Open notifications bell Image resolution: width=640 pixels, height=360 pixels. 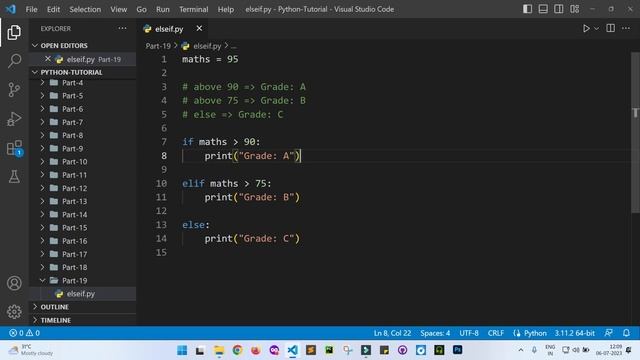[x=627, y=333]
